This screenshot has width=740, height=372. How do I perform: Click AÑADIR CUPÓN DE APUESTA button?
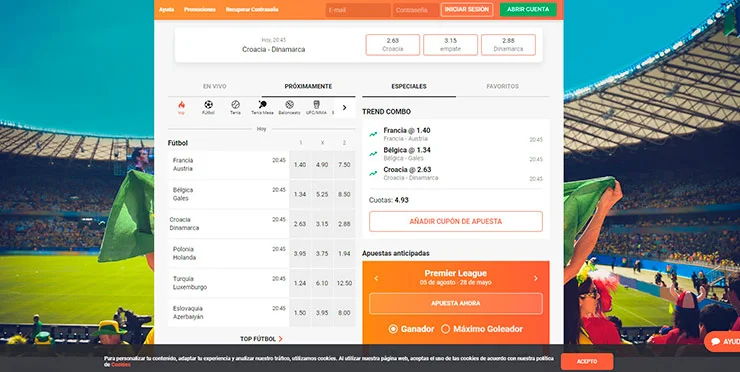coord(456,221)
